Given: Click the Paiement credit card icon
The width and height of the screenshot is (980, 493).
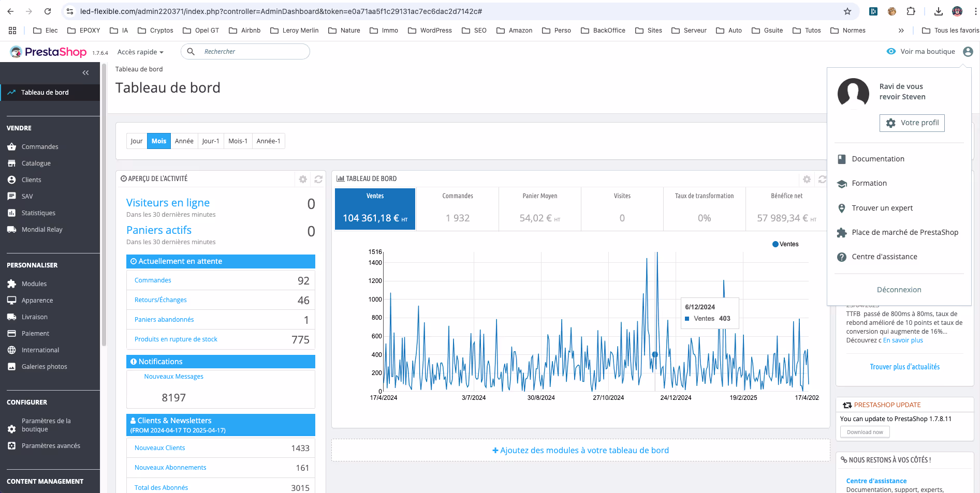Looking at the screenshot, I should click(x=12, y=334).
